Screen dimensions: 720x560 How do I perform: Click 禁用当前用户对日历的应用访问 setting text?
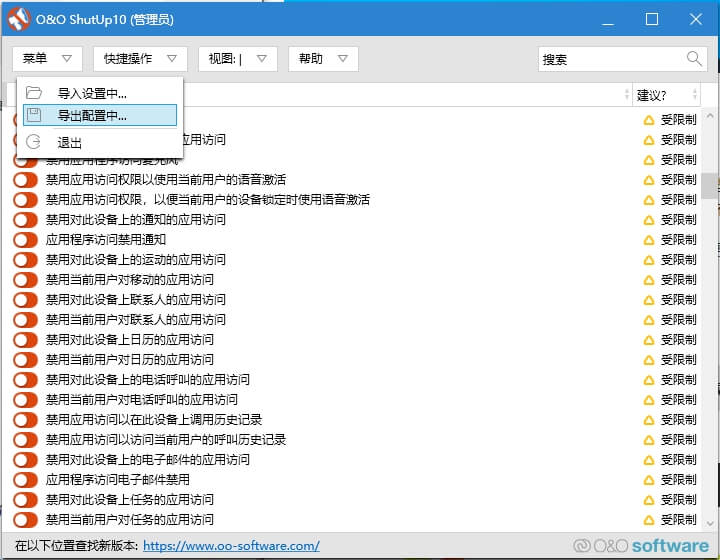tap(129, 359)
